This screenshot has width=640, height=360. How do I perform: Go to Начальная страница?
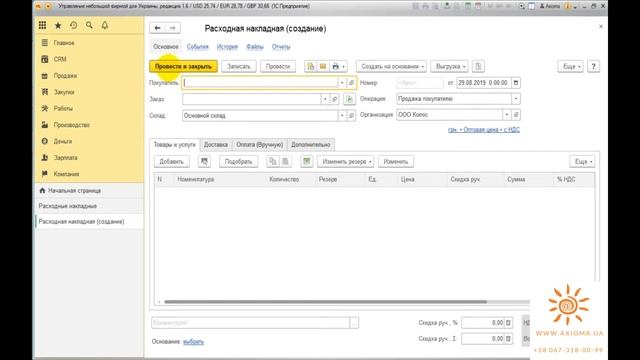[89, 191]
